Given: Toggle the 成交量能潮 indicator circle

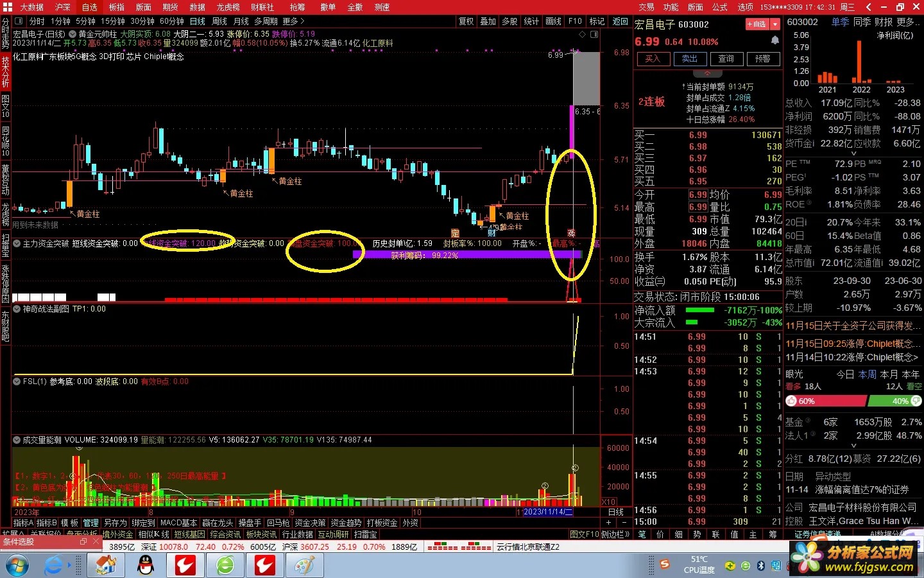Looking at the screenshot, I should pos(17,440).
